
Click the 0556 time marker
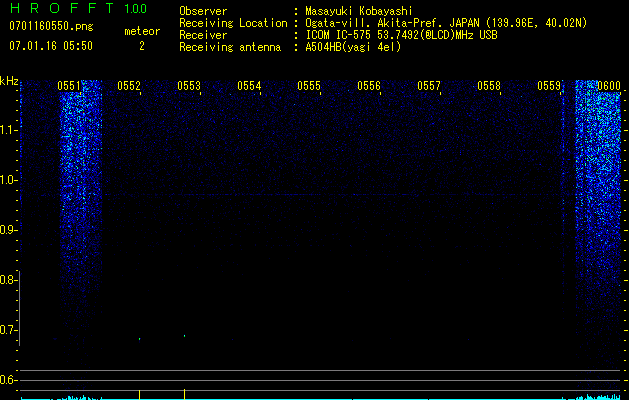point(369,86)
